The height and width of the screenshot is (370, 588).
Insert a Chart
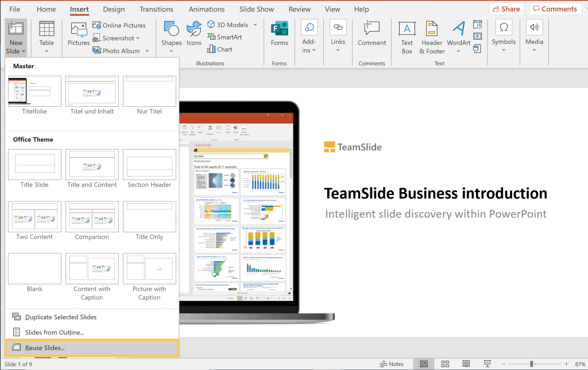pyautogui.click(x=220, y=49)
